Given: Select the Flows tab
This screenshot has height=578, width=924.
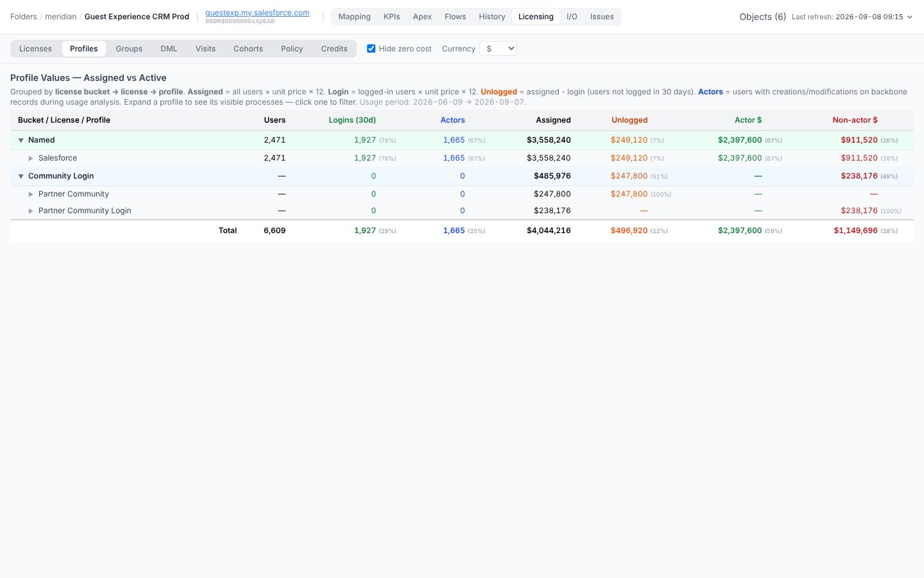Looking at the screenshot, I should pyautogui.click(x=455, y=17).
